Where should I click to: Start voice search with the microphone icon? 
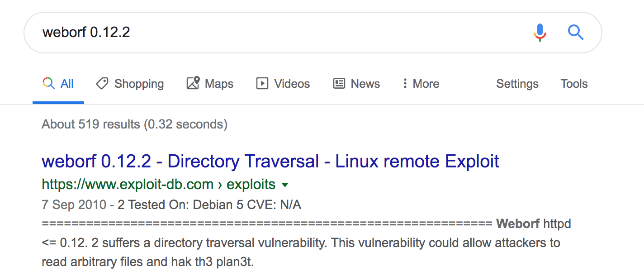coord(540,33)
